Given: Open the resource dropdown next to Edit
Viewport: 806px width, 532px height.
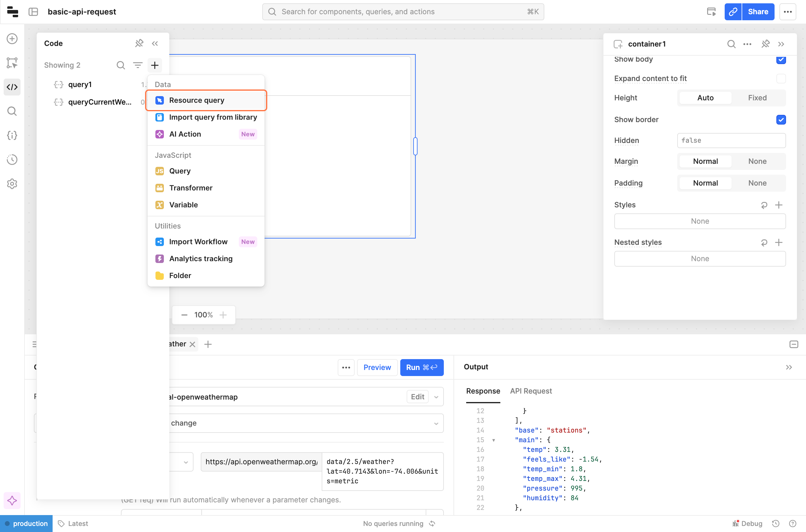Looking at the screenshot, I should point(436,397).
